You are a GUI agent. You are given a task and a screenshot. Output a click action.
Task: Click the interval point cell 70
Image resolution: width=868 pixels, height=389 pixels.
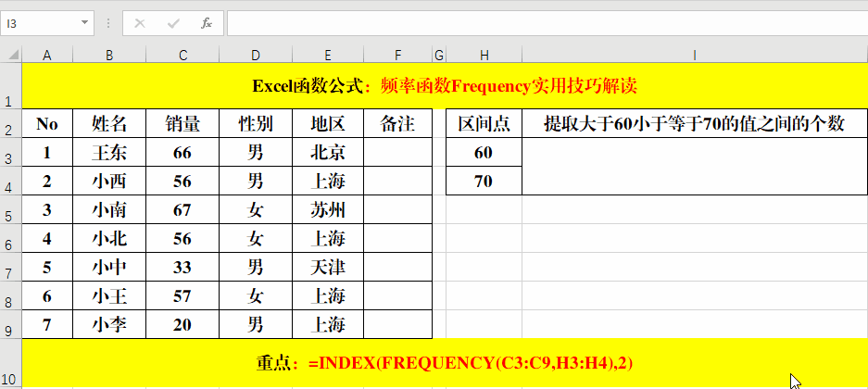pos(484,181)
